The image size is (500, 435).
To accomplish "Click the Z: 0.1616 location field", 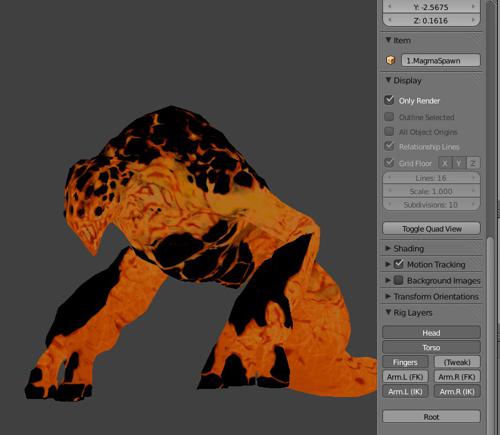I will pos(431,20).
